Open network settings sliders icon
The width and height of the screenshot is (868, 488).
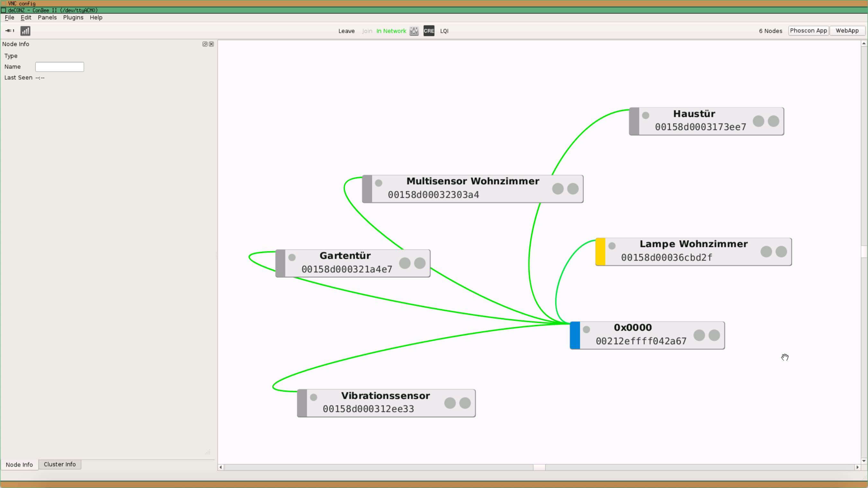pyautogui.click(x=414, y=30)
